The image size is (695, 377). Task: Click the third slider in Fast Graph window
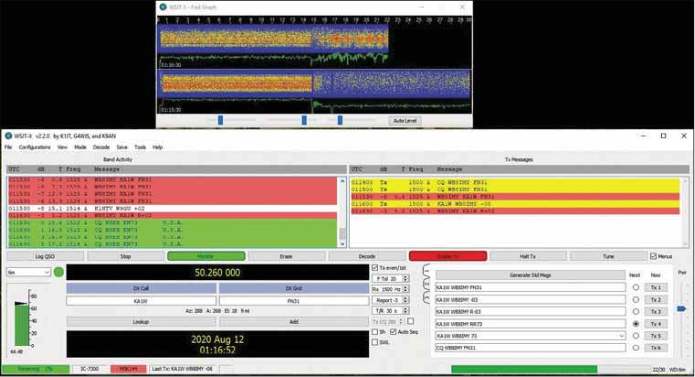pos(340,120)
